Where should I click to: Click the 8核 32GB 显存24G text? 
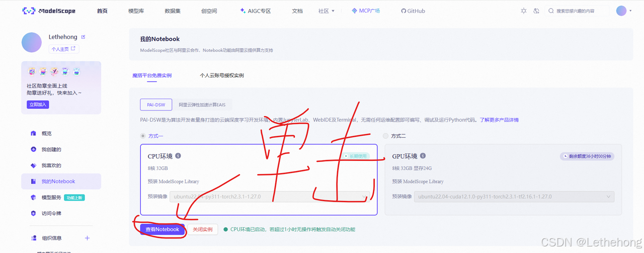point(412,168)
